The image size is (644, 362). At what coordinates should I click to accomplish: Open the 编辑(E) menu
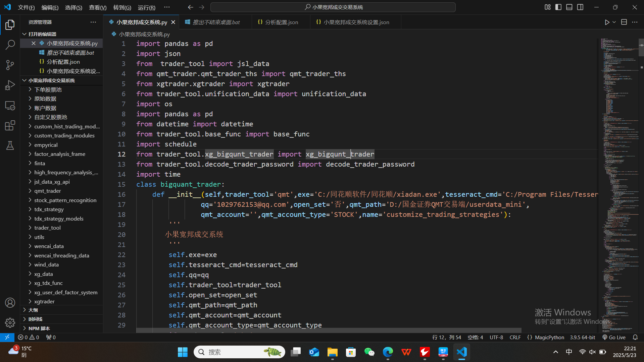click(x=50, y=7)
